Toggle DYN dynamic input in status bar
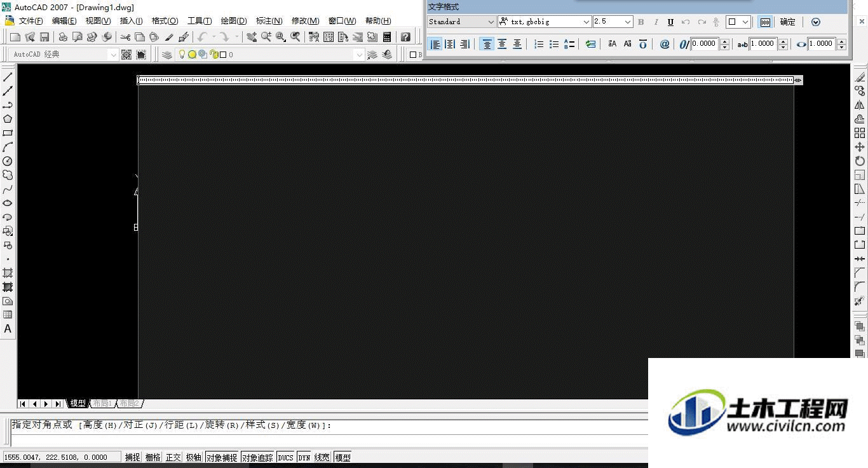868x468 pixels. coord(304,457)
